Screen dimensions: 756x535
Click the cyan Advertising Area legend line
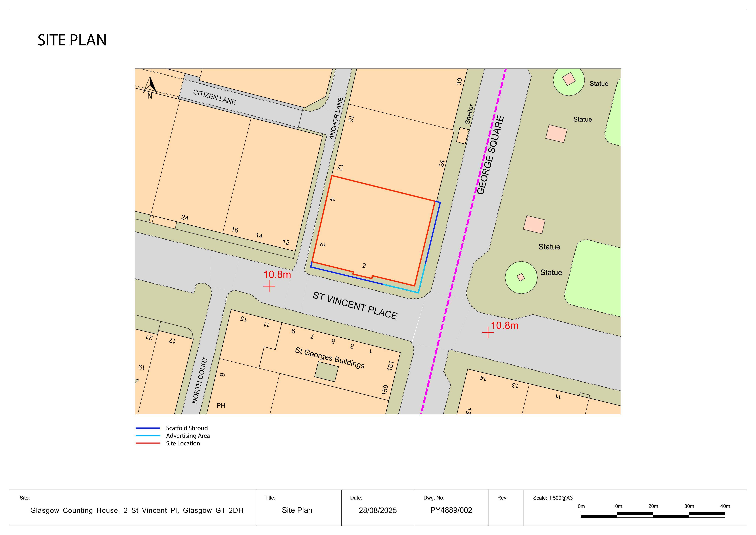coord(148,436)
